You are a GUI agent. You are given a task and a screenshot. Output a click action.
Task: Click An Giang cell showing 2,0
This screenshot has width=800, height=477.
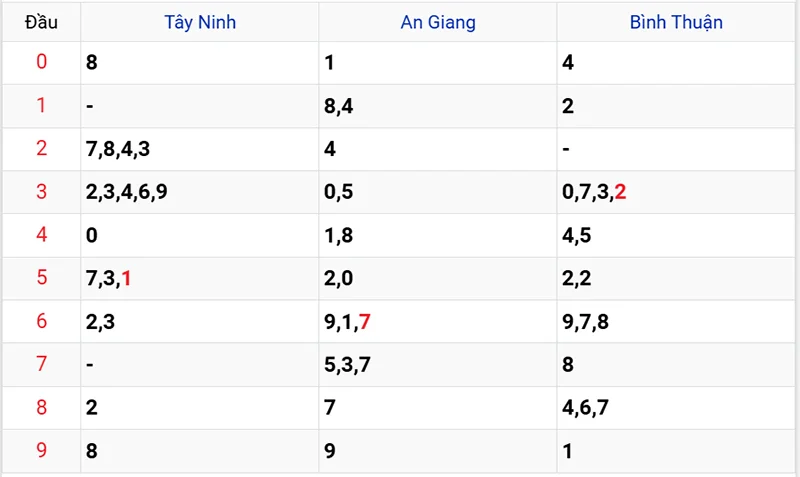339,278
